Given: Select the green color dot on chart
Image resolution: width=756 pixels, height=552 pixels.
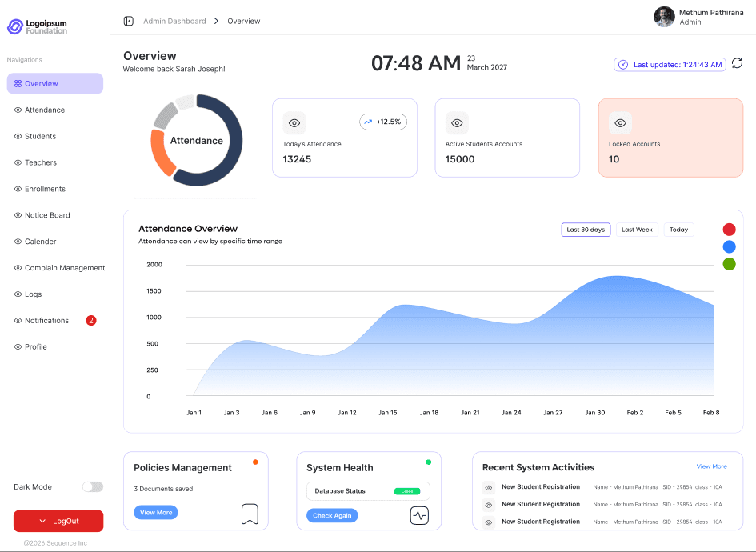Looking at the screenshot, I should click(x=729, y=264).
